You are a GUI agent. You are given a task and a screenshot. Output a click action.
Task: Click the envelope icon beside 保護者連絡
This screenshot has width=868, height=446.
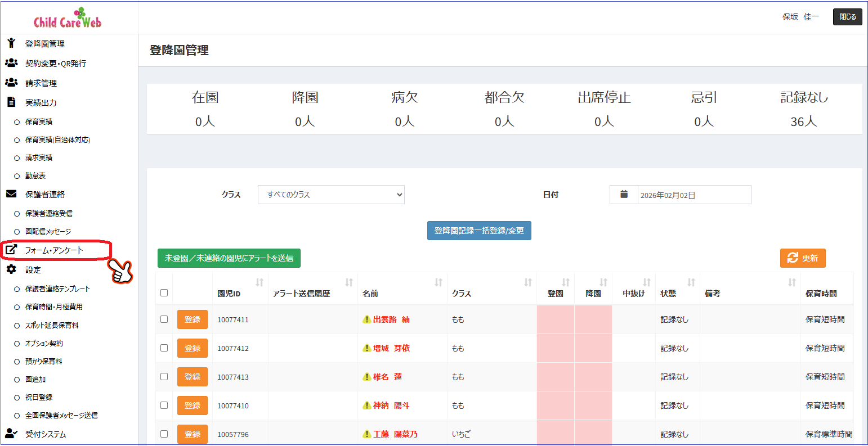click(11, 194)
